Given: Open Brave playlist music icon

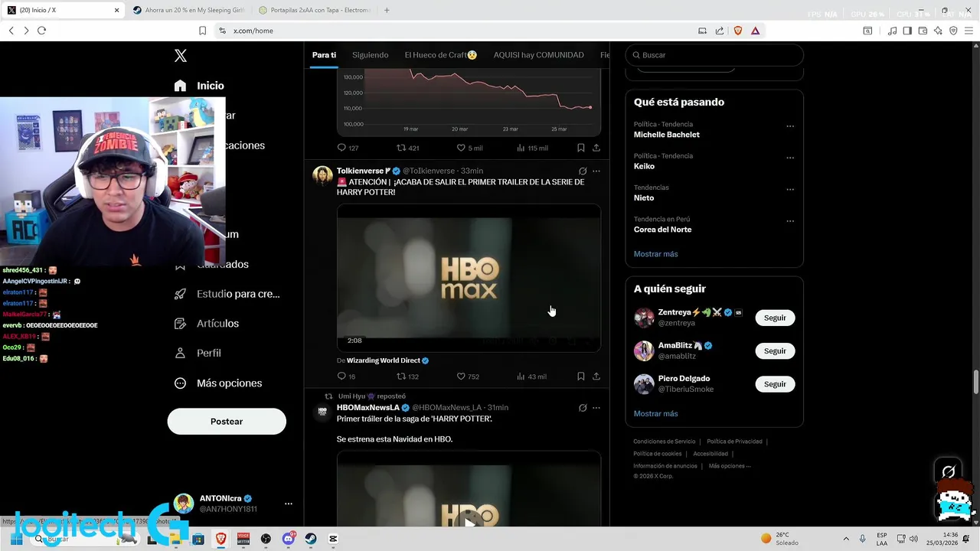Looking at the screenshot, I should [x=892, y=31].
